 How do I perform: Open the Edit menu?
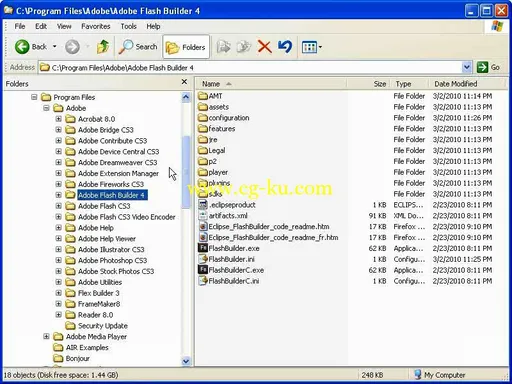41,26
